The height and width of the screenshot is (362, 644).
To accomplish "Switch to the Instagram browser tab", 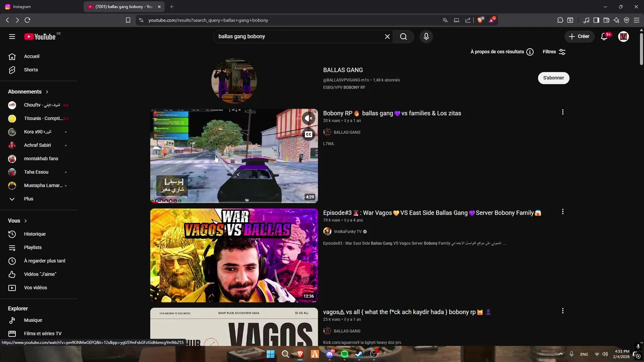I will point(40,7).
